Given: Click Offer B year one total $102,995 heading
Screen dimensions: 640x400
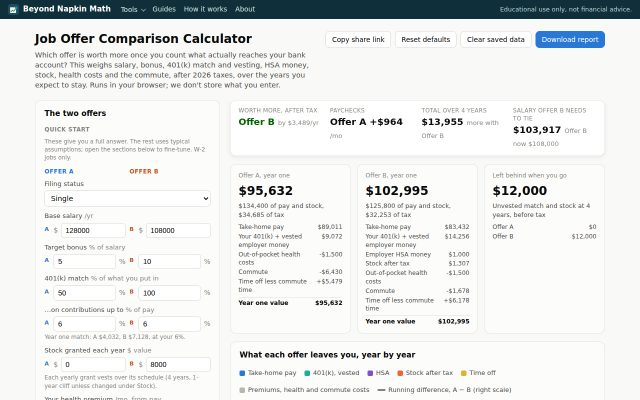Looking at the screenshot, I should (x=397, y=191).
